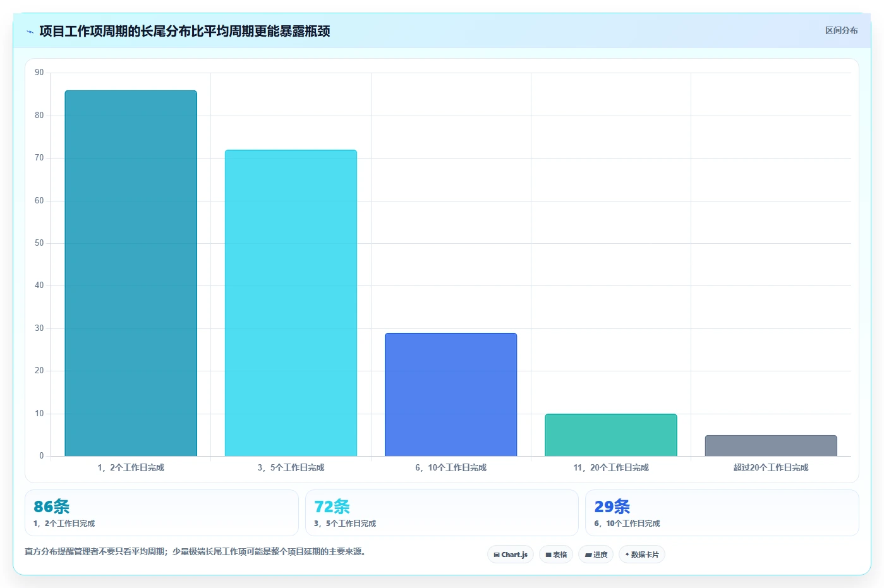This screenshot has height=588, width=884.
Task: Click the bar for 11,20个工作日完成
Action: click(x=611, y=435)
